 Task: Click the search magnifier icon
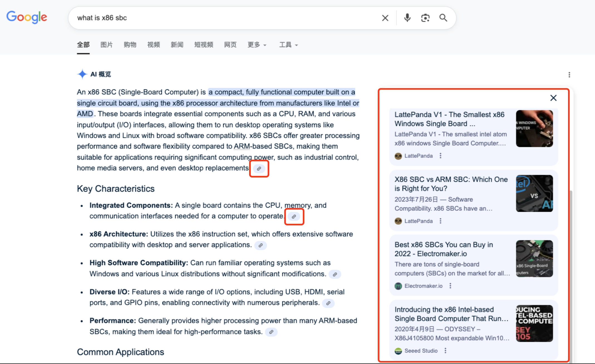pyautogui.click(x=443, y=18)
